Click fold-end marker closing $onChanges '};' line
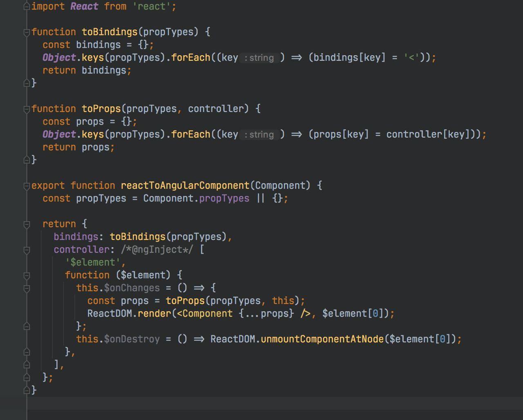523x420 pixels. (27, 326)
